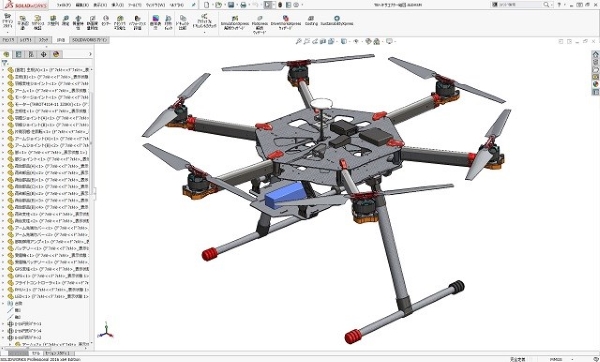Click the Print icon in the top toolbar

[243, 5]
